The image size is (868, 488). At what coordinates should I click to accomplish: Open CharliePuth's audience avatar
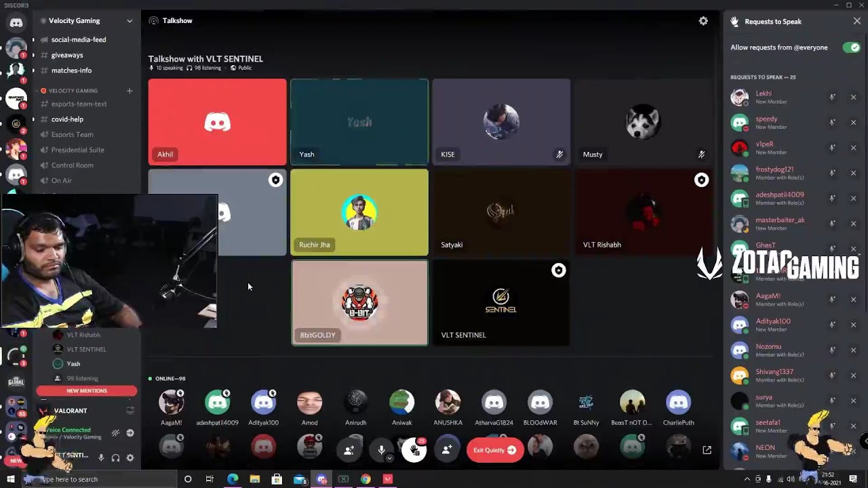(678, 402)
